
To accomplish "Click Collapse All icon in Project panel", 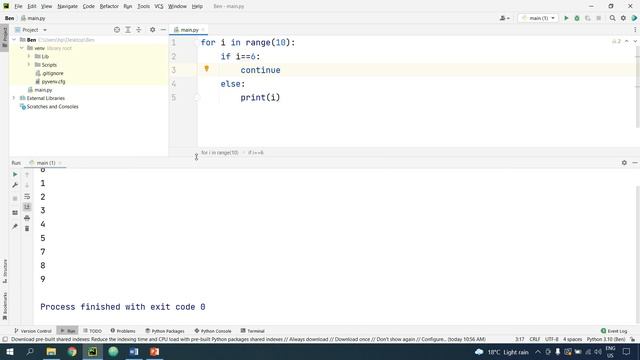I will [x=138, y=30].
